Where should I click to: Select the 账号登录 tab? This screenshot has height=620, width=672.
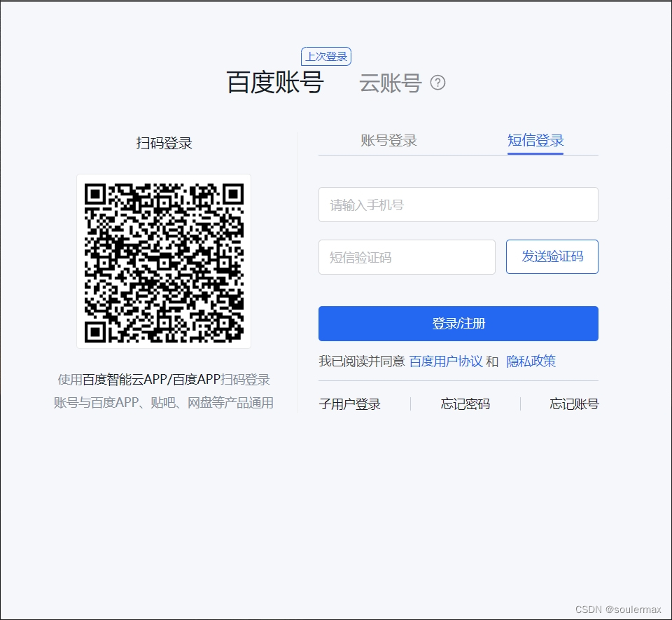tap(388, 140)
